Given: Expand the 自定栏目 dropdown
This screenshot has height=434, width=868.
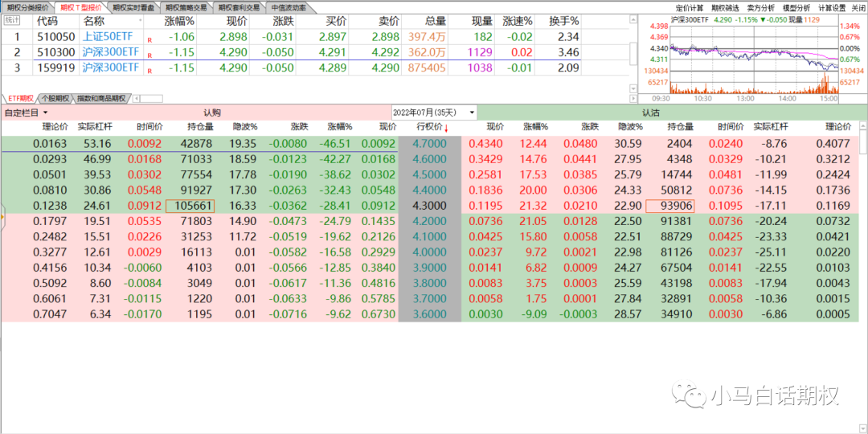Looking at the screenshot, I should coord(26,113).
